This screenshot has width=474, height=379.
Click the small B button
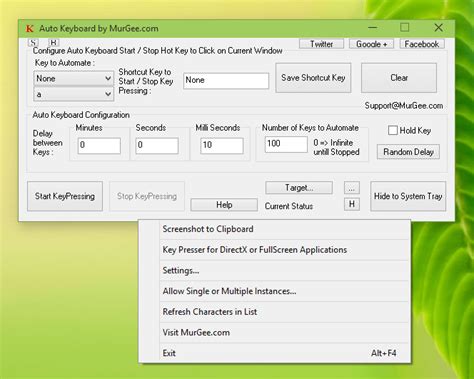(54, 43)
